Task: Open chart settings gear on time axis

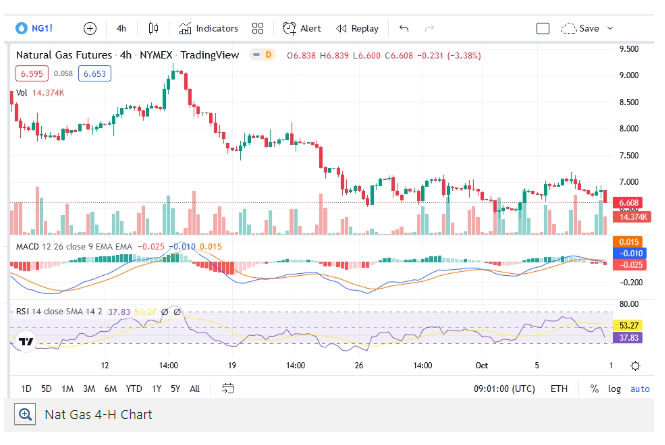Action: click(x=635, y=366)
